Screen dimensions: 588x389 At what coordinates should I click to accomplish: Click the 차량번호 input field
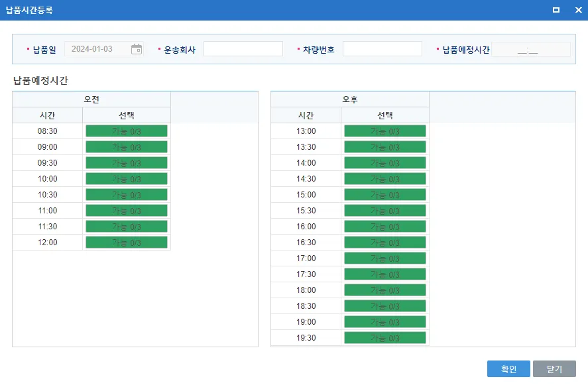(x=382, y=49)
